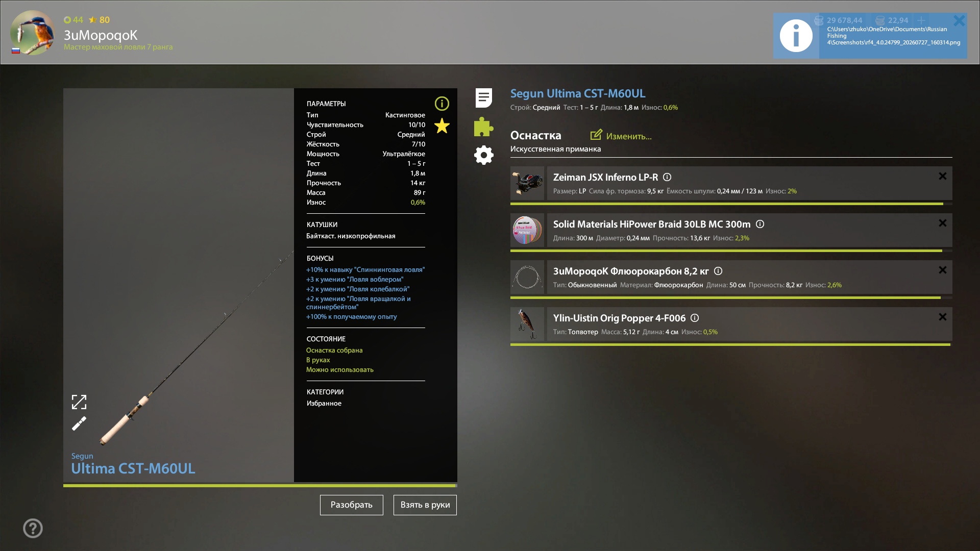
Task: Open the player profile avatar
Action: 32,33
